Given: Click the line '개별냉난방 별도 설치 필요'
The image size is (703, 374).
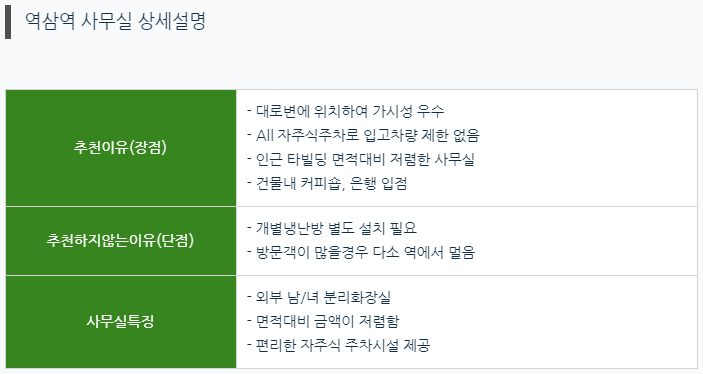Looking at the screenshot, I should tap(332, 228).
